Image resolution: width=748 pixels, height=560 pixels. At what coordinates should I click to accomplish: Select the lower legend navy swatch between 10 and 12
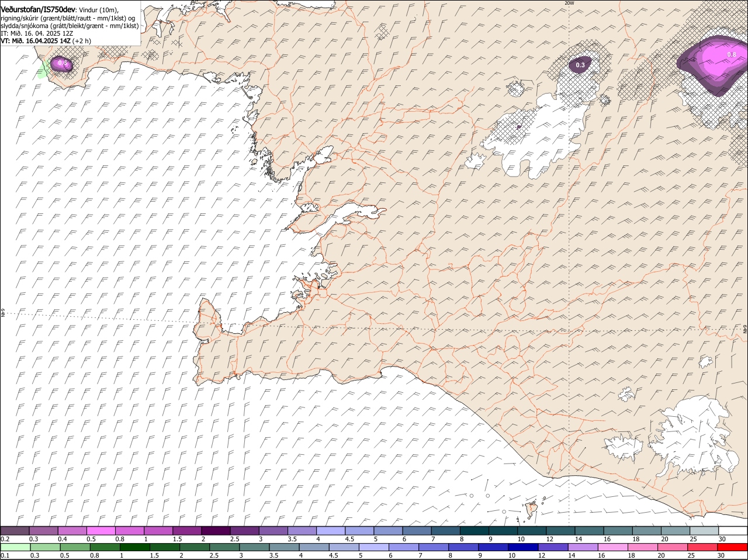tap(523, 547)
